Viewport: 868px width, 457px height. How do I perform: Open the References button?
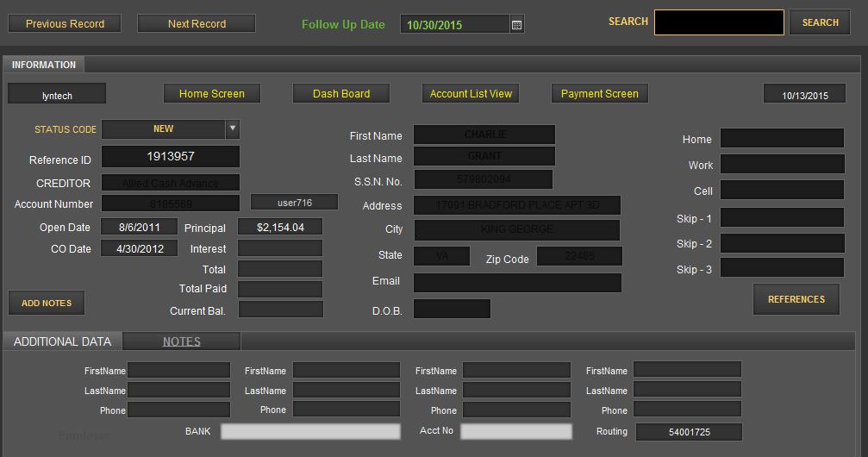pos(796,299)
